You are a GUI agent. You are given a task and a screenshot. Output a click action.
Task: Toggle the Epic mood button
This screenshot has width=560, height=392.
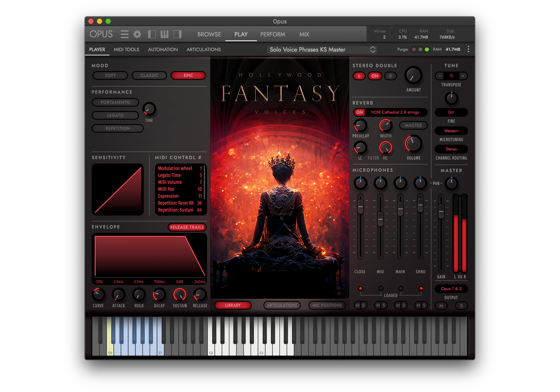coord(188,76)
